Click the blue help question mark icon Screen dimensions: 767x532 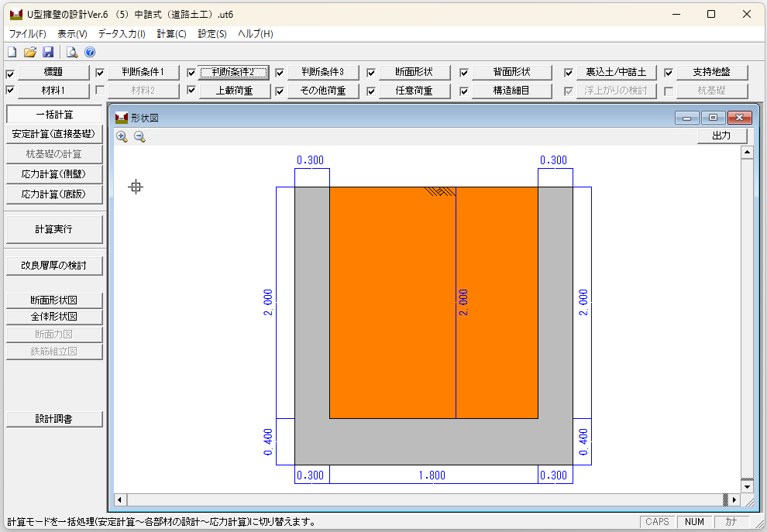pos(90,53)
